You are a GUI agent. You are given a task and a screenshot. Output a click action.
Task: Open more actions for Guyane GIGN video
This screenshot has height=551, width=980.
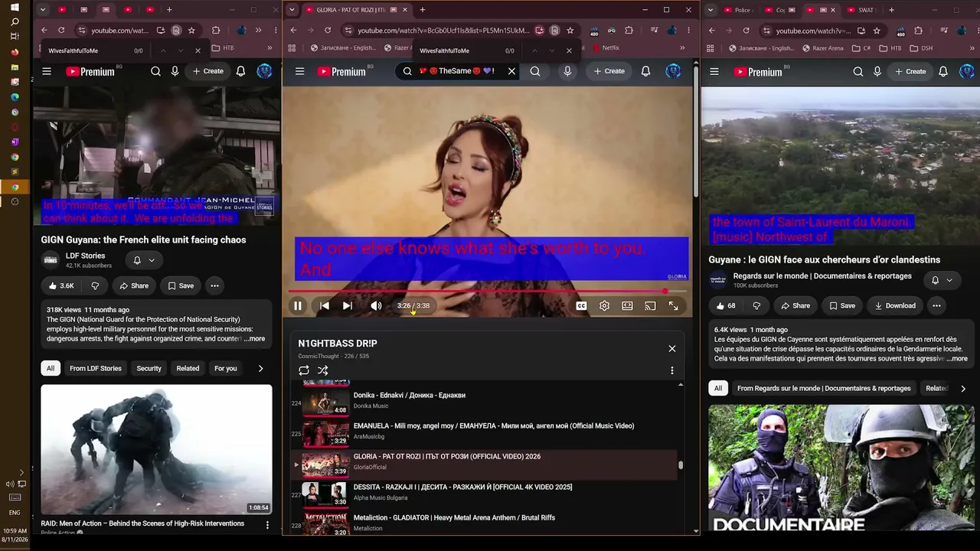[x=936, y=305]
